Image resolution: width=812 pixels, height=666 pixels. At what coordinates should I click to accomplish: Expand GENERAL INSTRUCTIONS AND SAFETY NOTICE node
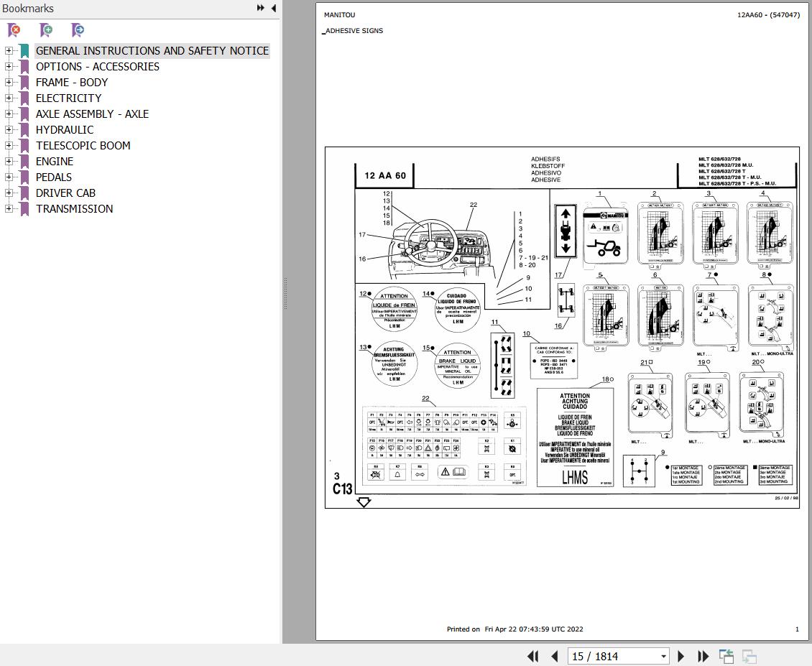pyautogui.click(x=9, y=51)
